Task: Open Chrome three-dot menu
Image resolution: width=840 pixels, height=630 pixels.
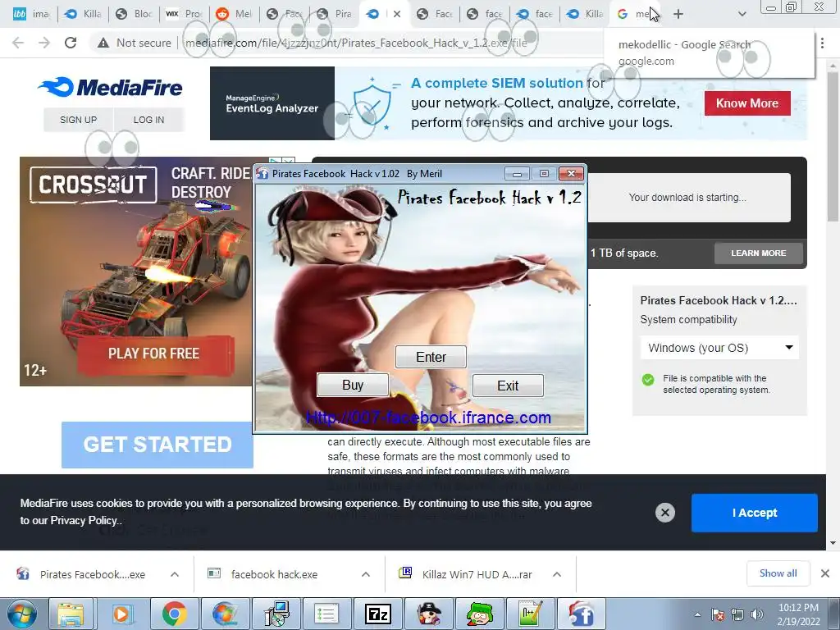Action: click(822, 43)
